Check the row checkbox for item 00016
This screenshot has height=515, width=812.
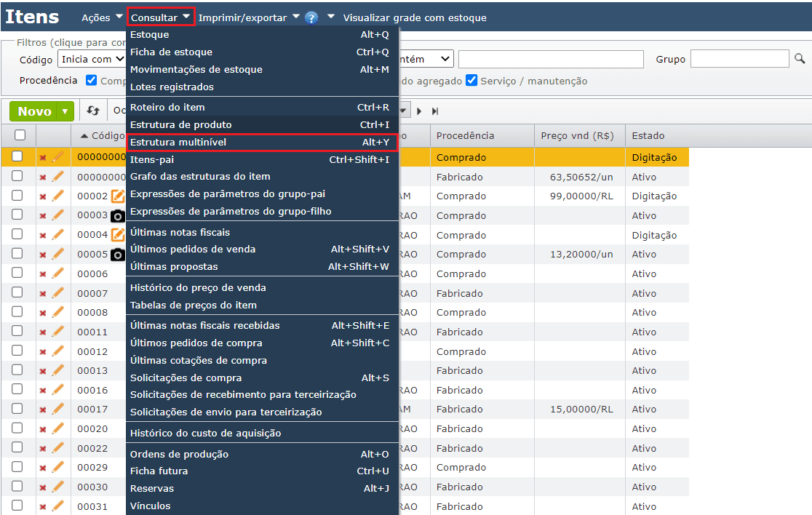pos(17,390)
